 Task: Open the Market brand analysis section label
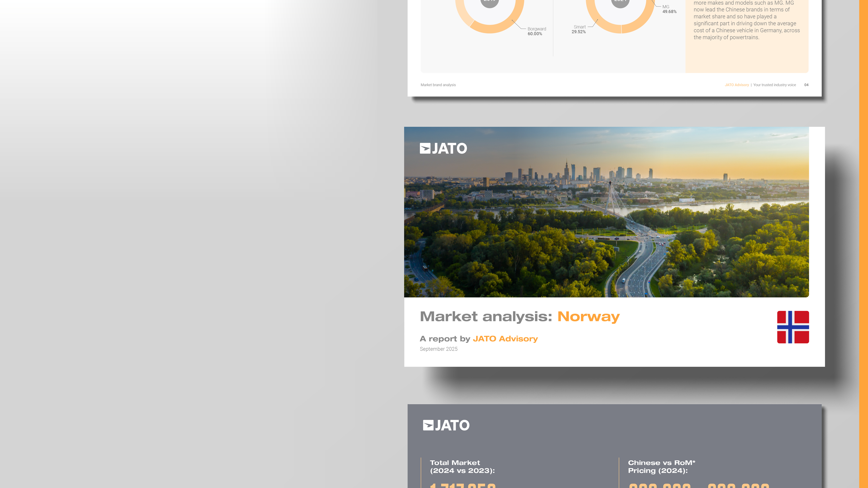point(438,85)
